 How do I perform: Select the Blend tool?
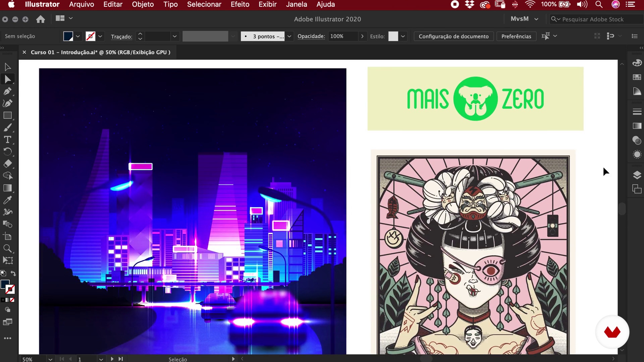pos(7,224)
